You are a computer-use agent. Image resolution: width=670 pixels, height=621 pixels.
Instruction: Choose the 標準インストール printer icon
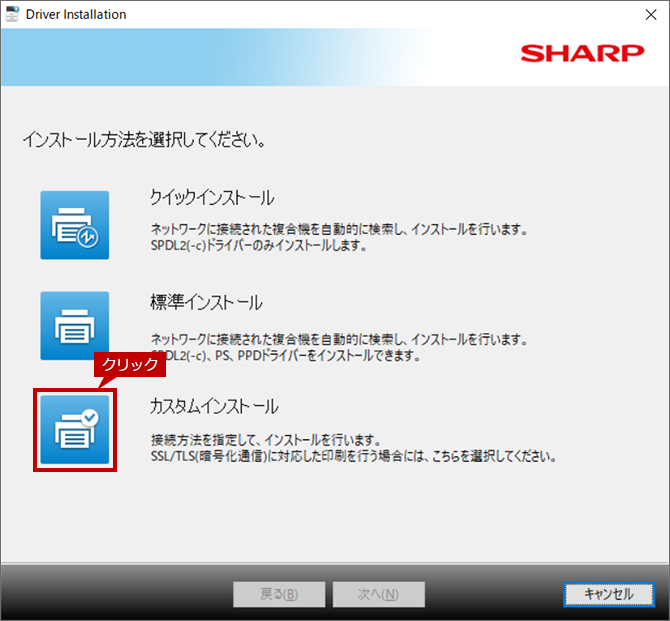[x=75, y=326]
